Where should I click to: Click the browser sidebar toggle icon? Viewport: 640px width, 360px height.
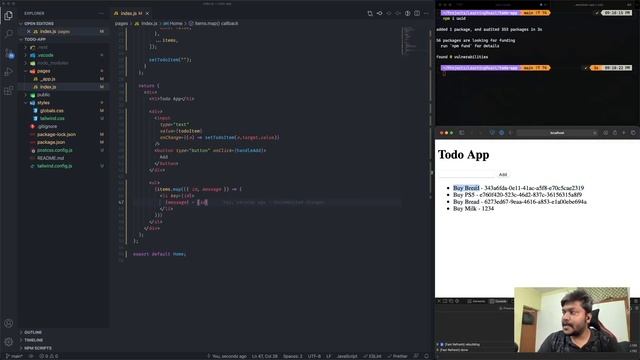[x=462, y=133]
